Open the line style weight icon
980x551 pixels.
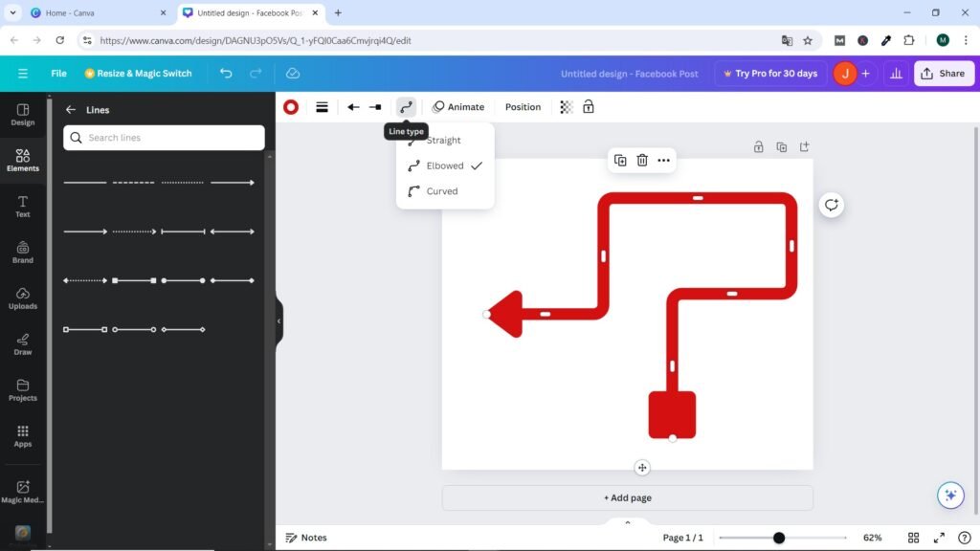[322, 107]
